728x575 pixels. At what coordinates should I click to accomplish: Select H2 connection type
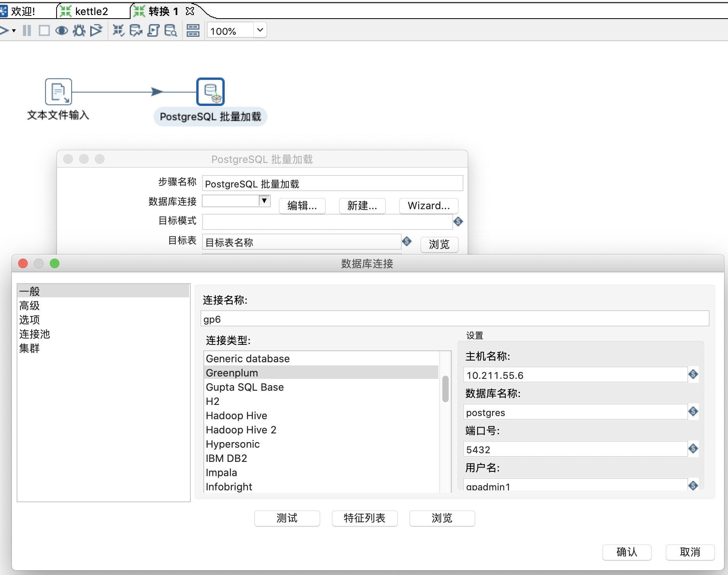pyautogui.click(x=321, y=401)
